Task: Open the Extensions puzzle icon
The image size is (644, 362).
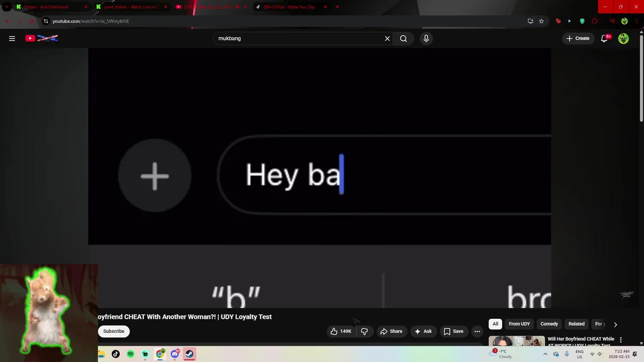Action: [x=595, y=21]
